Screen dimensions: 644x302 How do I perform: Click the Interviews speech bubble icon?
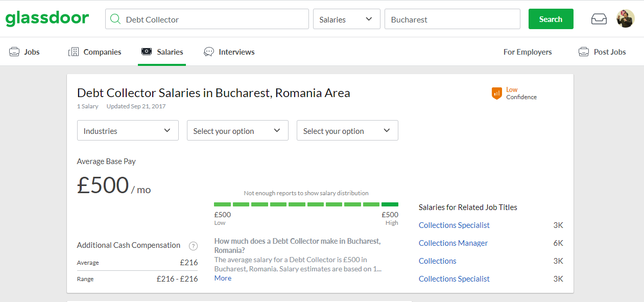click(209, 52)
